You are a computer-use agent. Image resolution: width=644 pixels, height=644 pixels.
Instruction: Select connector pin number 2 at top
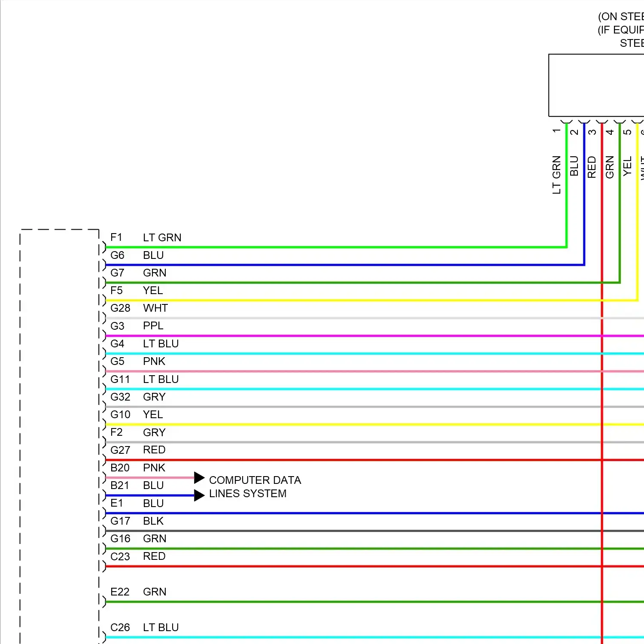574,132
